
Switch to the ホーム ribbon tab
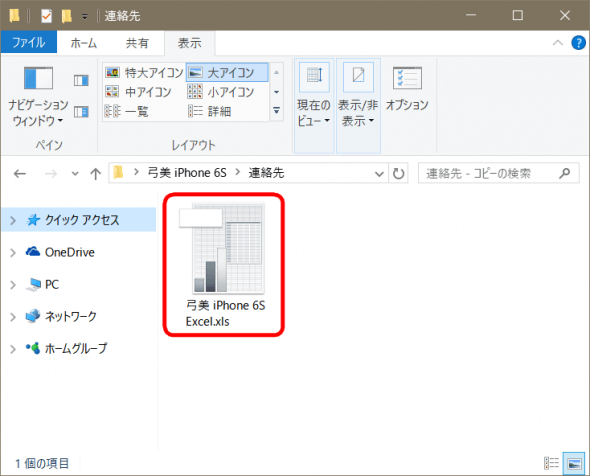pos(84,43)
